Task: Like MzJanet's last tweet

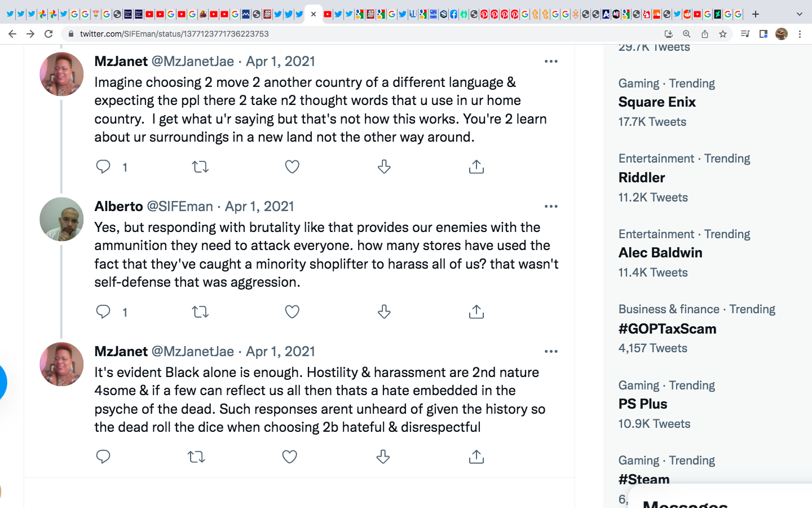Action: click(x=289, y=457)
